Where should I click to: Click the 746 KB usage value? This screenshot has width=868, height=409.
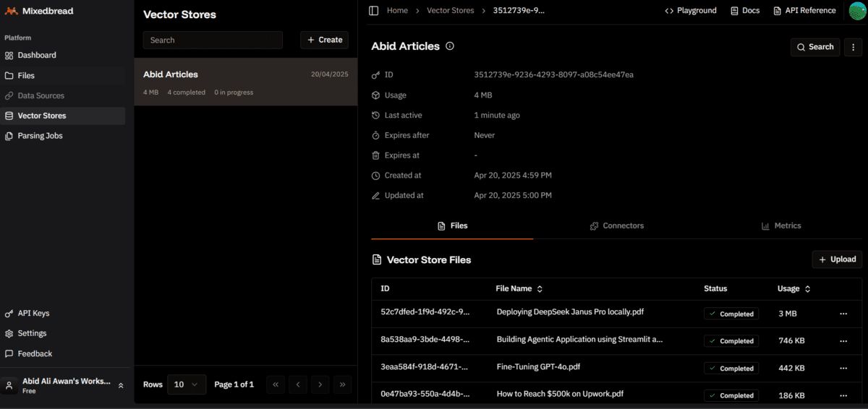tap(791, 340)
